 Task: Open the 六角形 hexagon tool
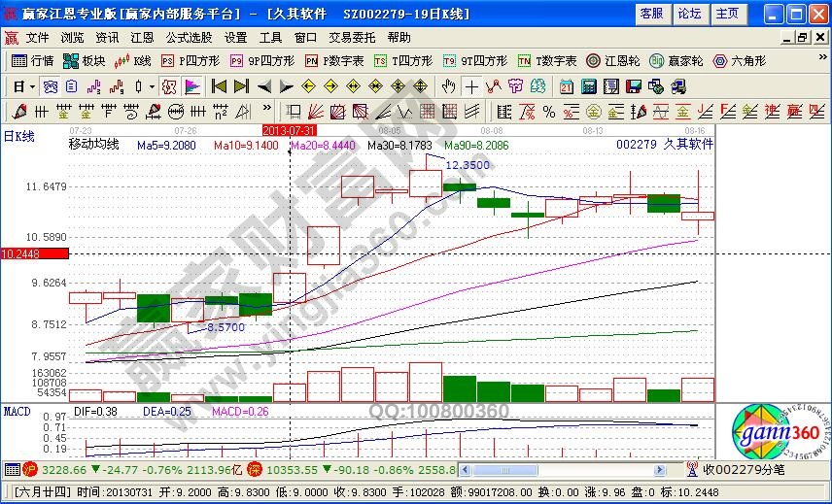point(740,61)
